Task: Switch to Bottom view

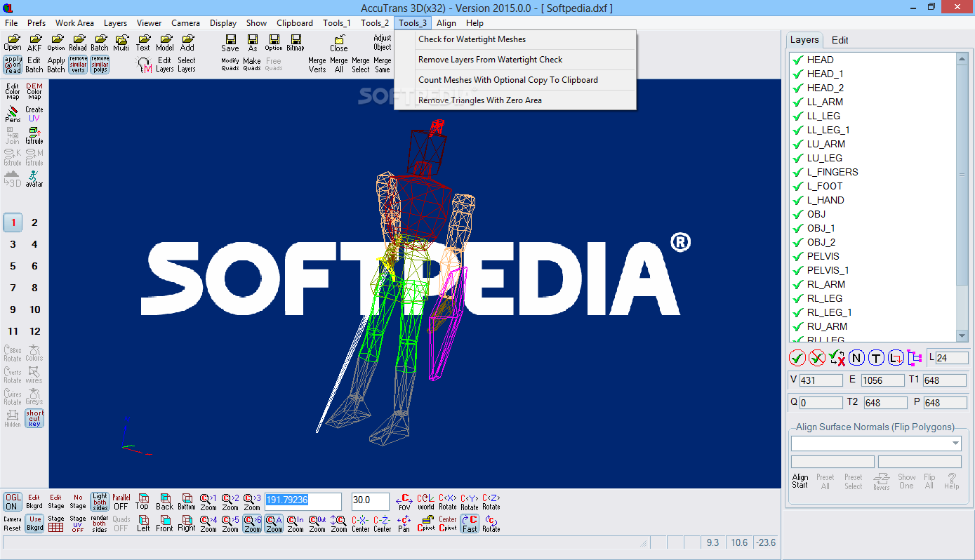Action: (x=187, y=501)
